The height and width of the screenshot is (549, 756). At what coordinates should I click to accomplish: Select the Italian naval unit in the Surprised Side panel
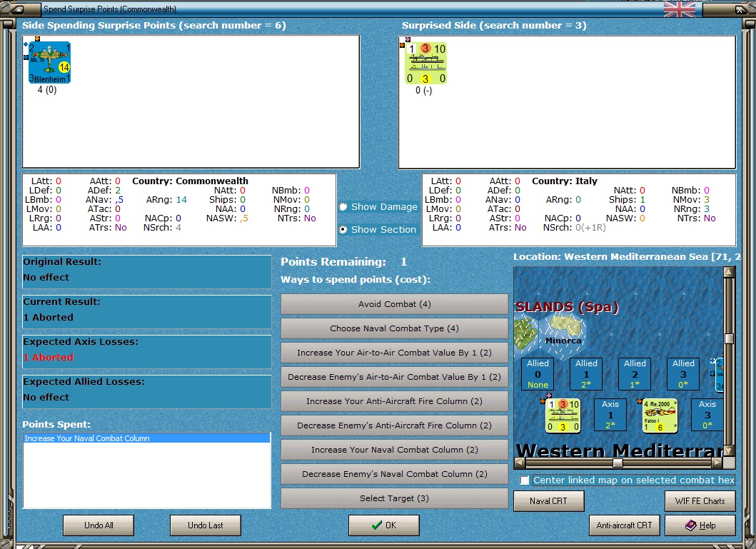pyautogui.click(x=425, y=63)
